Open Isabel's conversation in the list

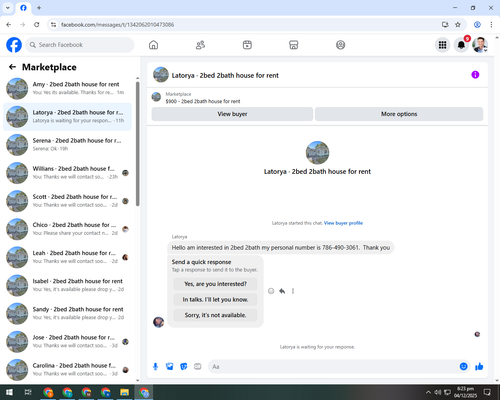click(x=67, y=285)
